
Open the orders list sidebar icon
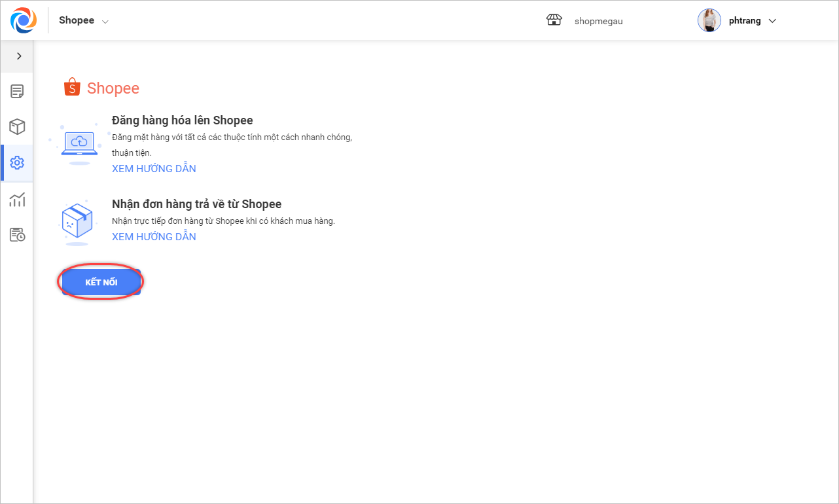coord(17,92)
